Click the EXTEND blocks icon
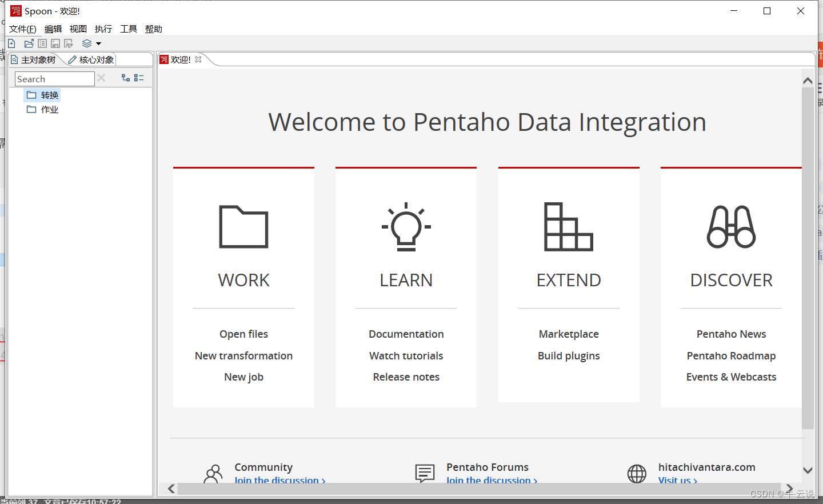Viewport: 823px width, 504px height. coord(569,227)
